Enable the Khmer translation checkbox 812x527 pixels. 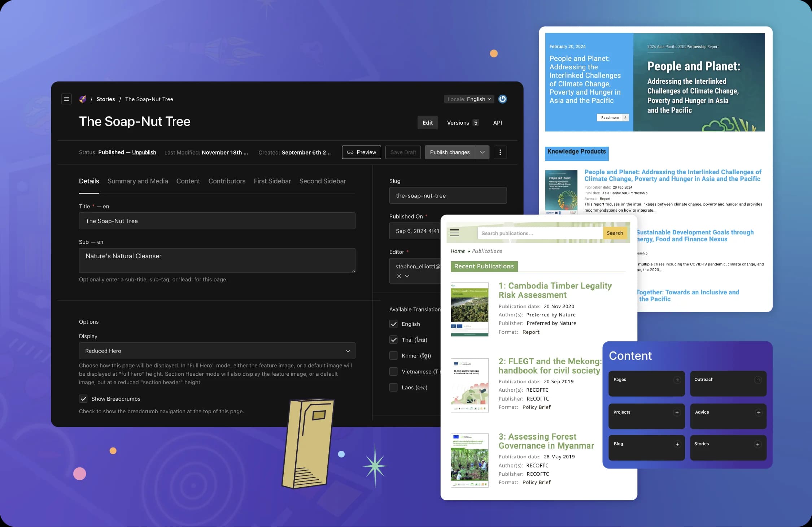[x=393, y=356]
